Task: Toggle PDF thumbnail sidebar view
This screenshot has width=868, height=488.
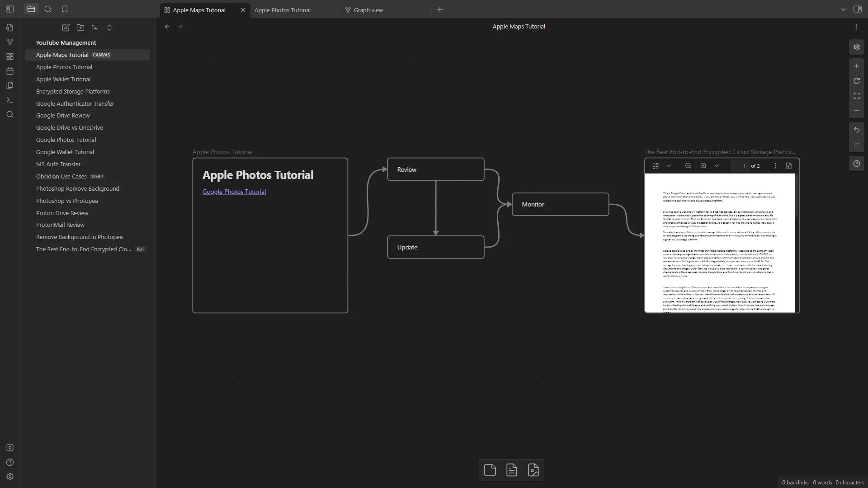Action: point(656,166)
